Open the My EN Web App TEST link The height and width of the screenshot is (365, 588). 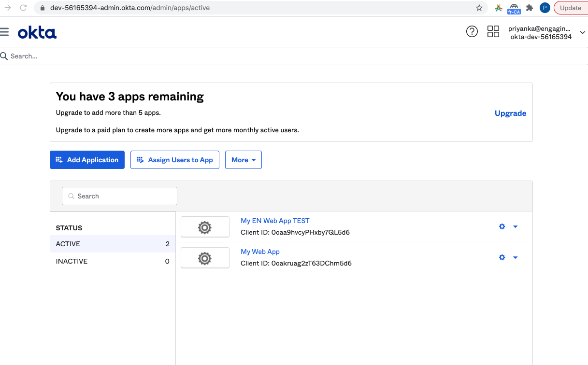pos(275,221)
